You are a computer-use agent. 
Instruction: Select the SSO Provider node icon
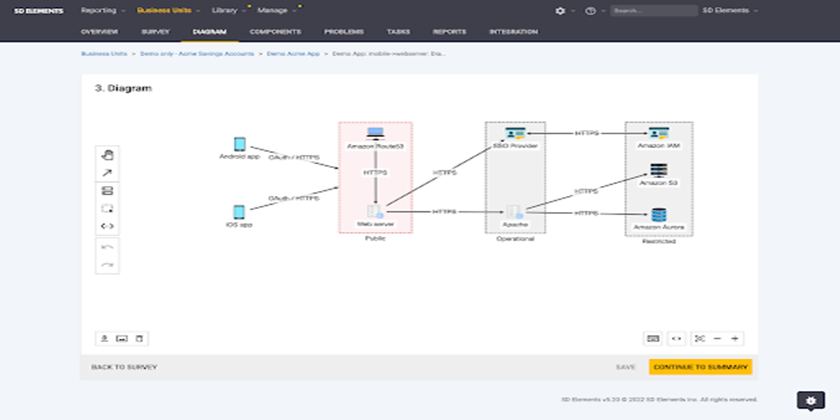click(515, 134)
